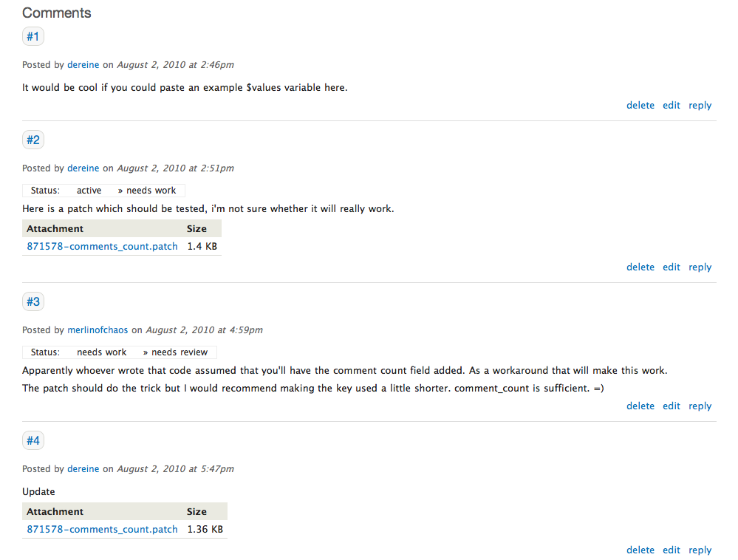This screenshot has width=738, height=560.
Task: Open comment permalink #3
Action: click(x=33, y=301)
